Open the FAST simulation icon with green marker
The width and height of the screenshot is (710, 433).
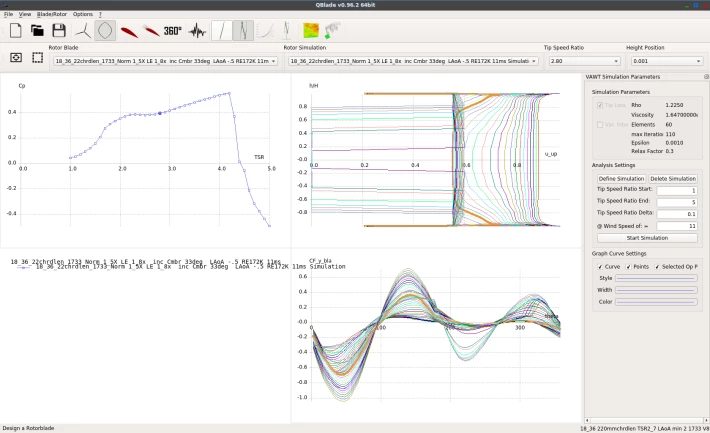[332, 31]
